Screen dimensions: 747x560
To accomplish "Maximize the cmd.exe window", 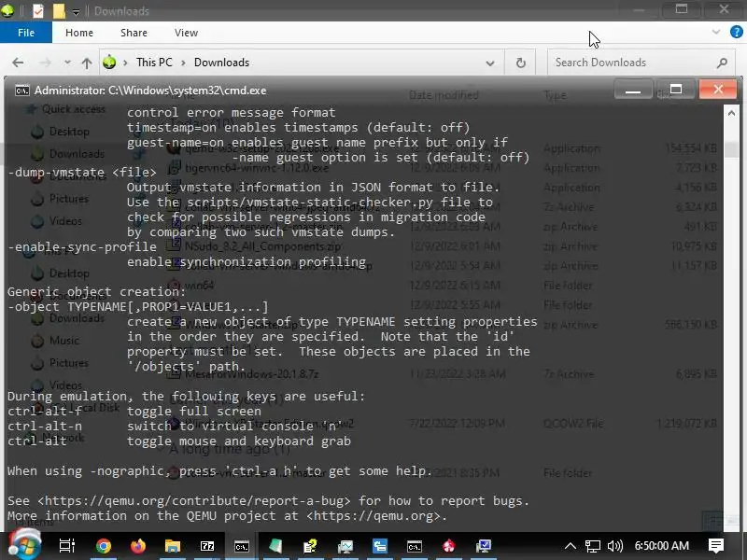I will (675, 90).
